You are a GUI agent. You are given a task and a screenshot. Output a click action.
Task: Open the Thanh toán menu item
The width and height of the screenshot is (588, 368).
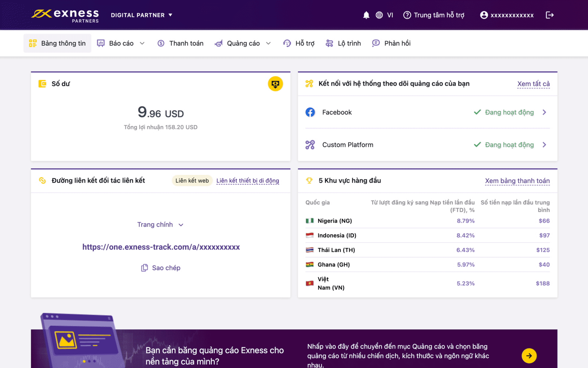[x=180, y=43]
